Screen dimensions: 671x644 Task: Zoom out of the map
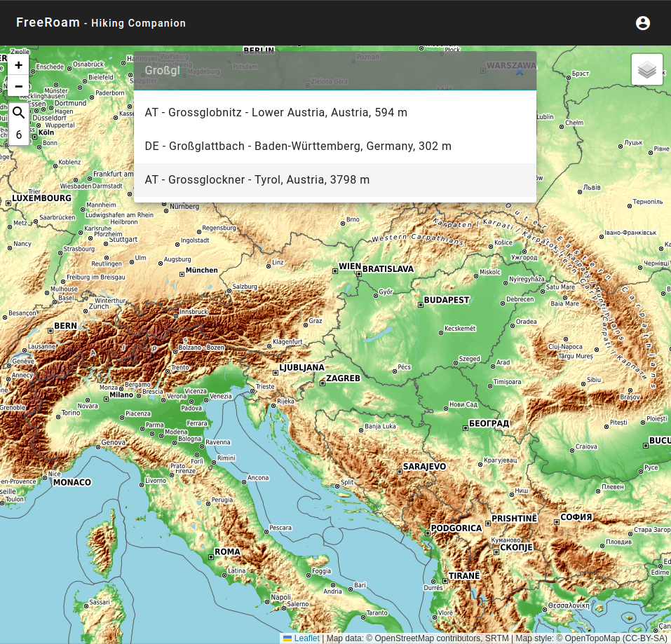point(18,86)
